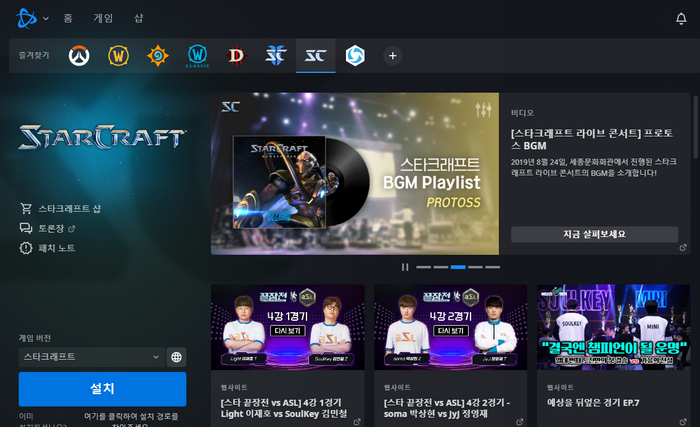Click the vertical scrollbar on the right
This screenshot has width=700, height=427.
696,127
